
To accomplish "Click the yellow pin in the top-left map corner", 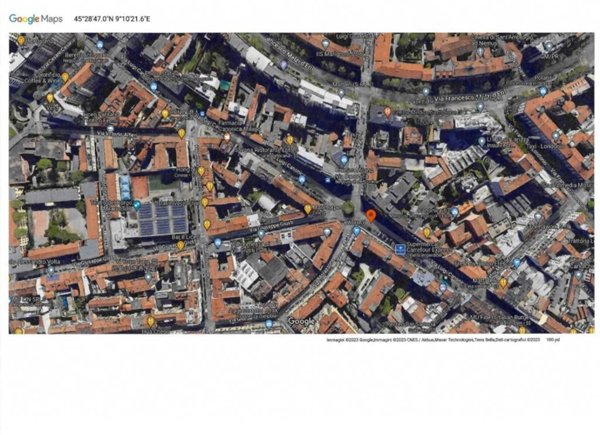I will [21, 40].
